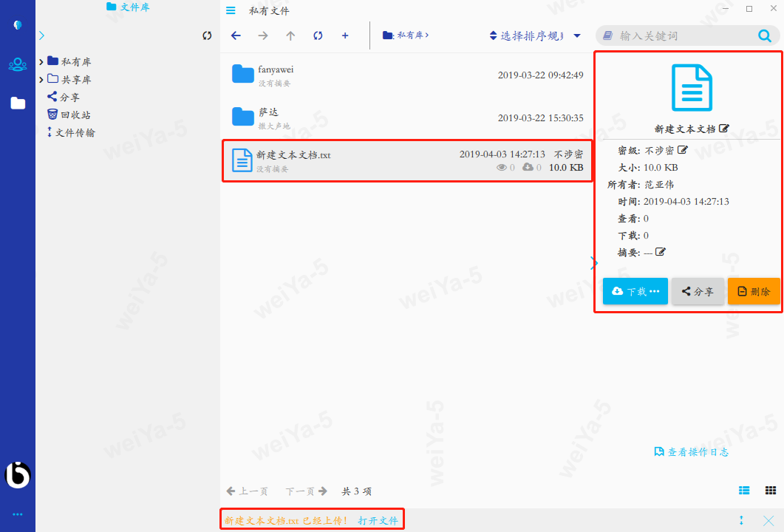Collapse sidebar with top chevron
The image size is (784, 532).
pos(41,35)
